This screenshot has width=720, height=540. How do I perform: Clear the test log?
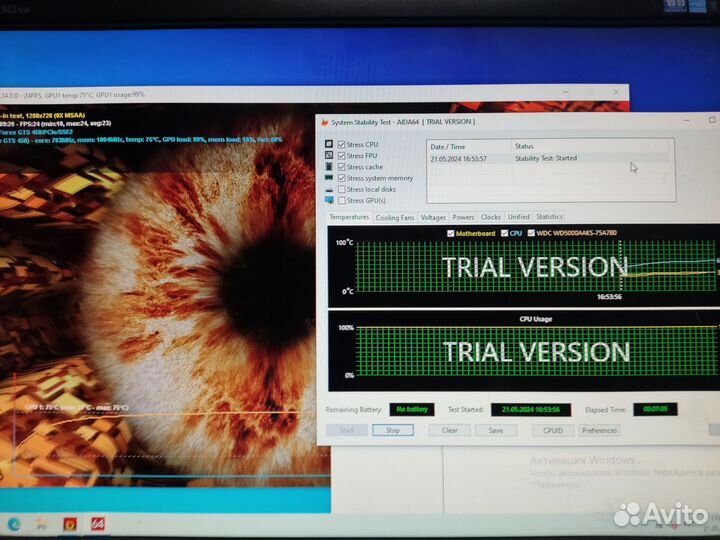tap(449, 430)
